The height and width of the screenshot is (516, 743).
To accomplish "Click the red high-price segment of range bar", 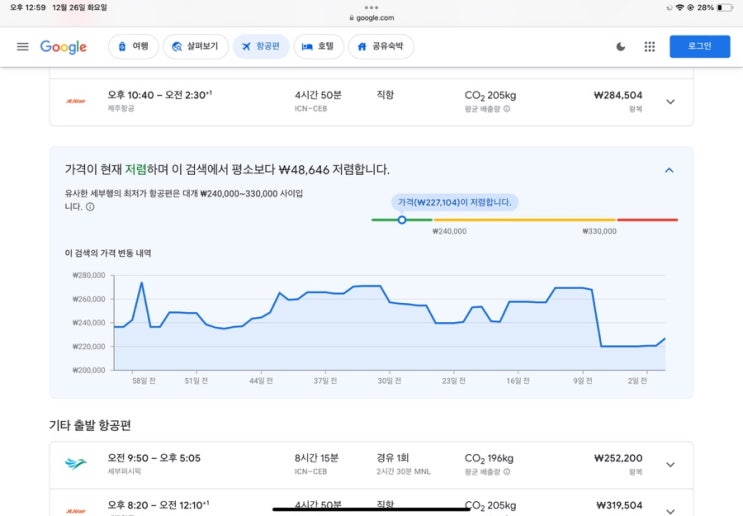I will (x=647, y=220).
